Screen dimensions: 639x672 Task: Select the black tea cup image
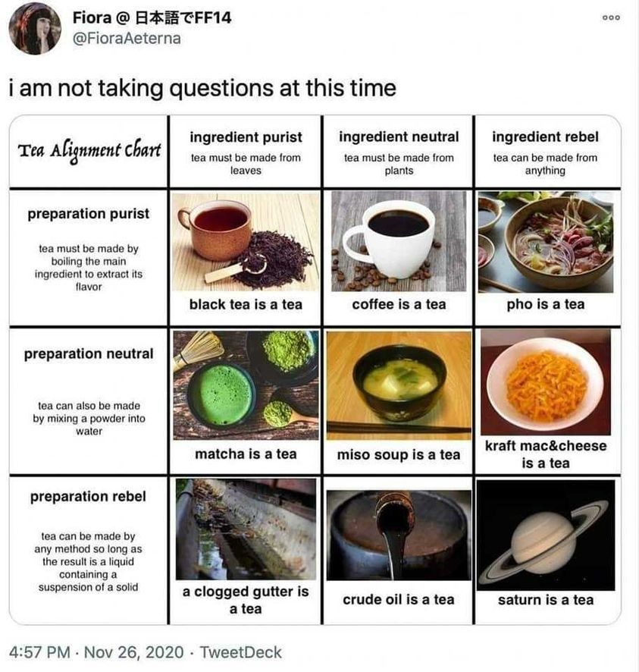(x=246, y=241)
